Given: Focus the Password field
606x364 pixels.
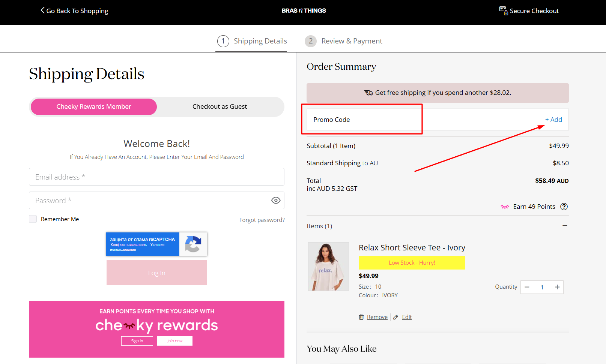Looking at the screenshot, I should click(156, 200).
